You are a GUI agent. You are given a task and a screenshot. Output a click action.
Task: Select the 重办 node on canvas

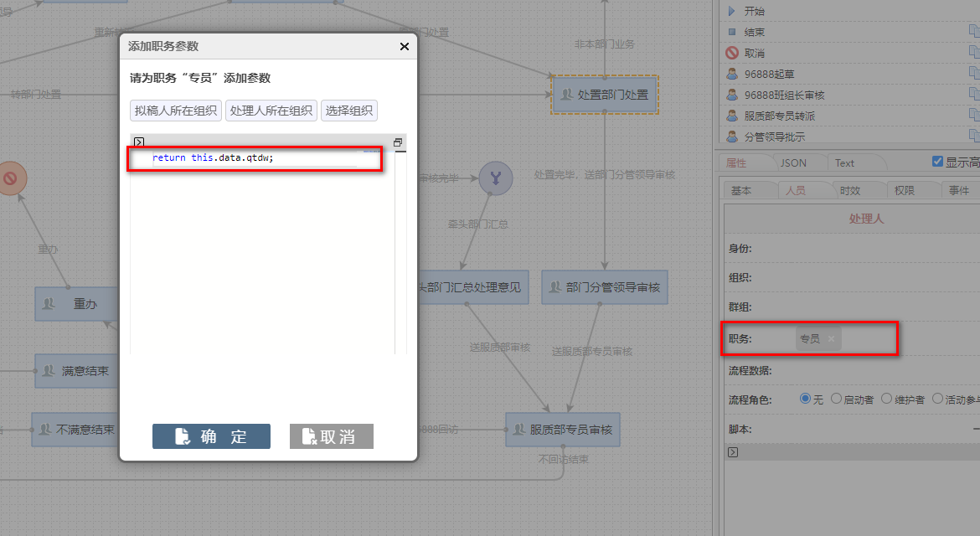tap(76, 304)
